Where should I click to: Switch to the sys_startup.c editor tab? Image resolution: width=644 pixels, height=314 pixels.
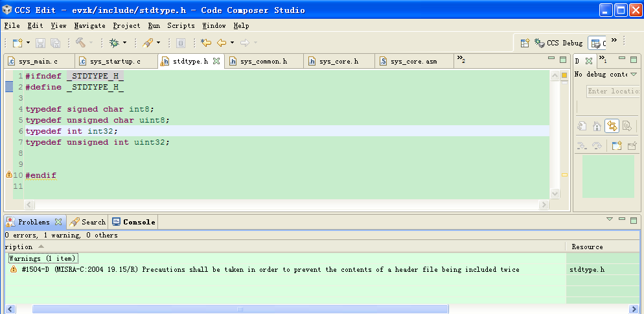pos(116,62)
